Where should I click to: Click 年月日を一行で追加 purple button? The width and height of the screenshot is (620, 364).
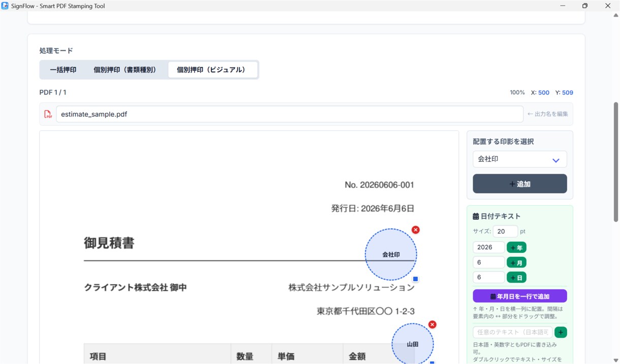coord(520,296)
